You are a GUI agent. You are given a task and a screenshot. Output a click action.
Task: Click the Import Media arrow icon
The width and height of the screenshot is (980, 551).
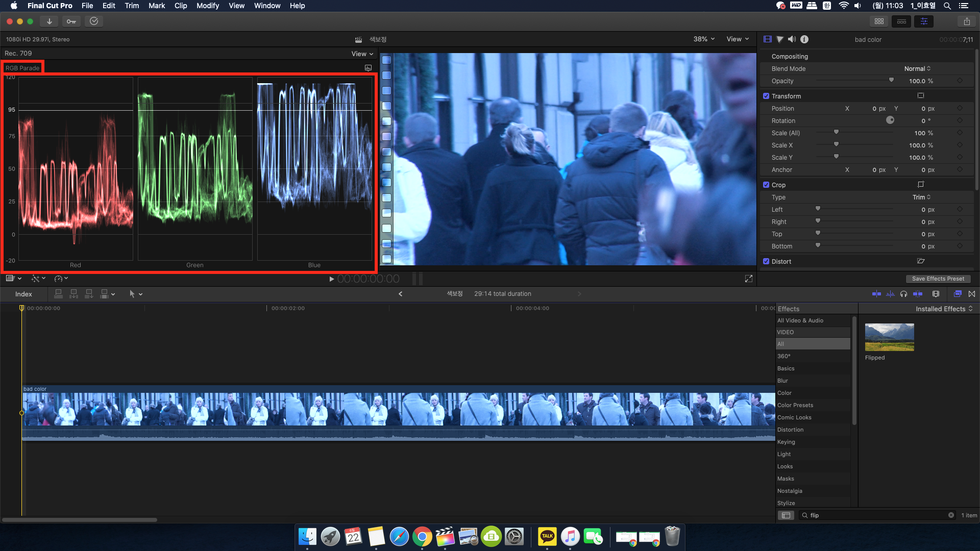50,21
